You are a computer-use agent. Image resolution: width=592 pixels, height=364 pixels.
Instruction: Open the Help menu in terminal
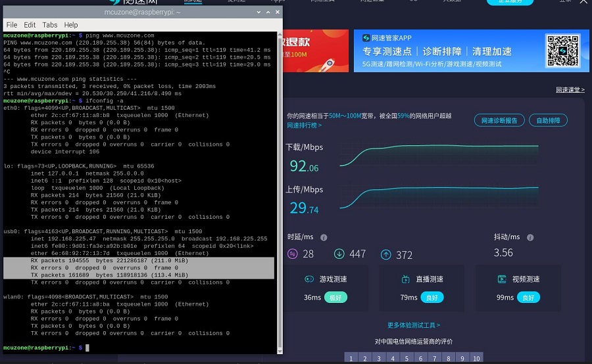(71, 25)
